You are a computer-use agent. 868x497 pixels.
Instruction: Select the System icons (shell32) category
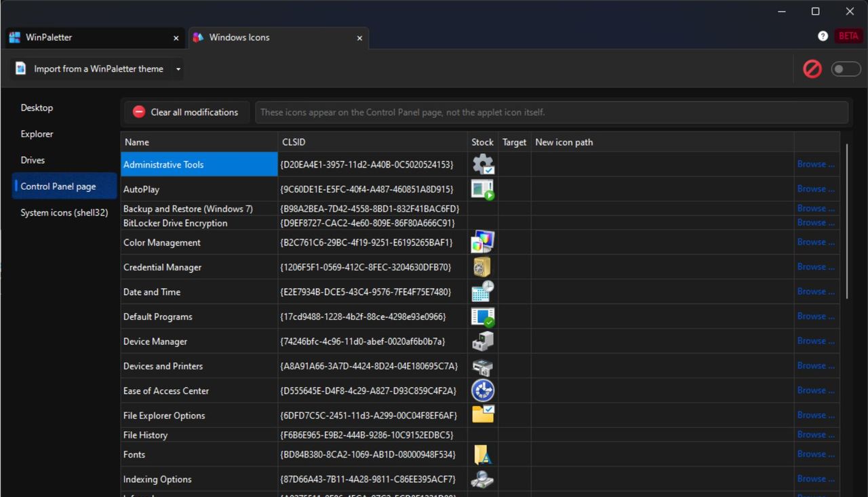coord(64,212)
